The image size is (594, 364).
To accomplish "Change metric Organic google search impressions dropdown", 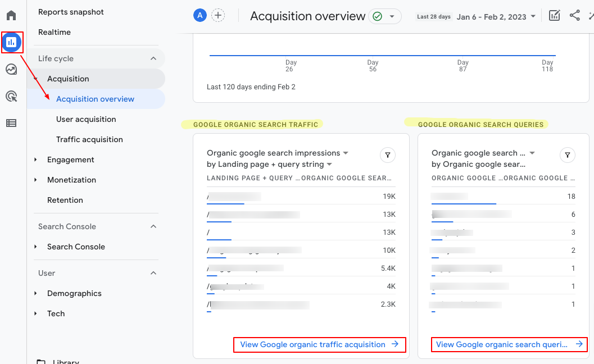I will (x=277, y=153).
